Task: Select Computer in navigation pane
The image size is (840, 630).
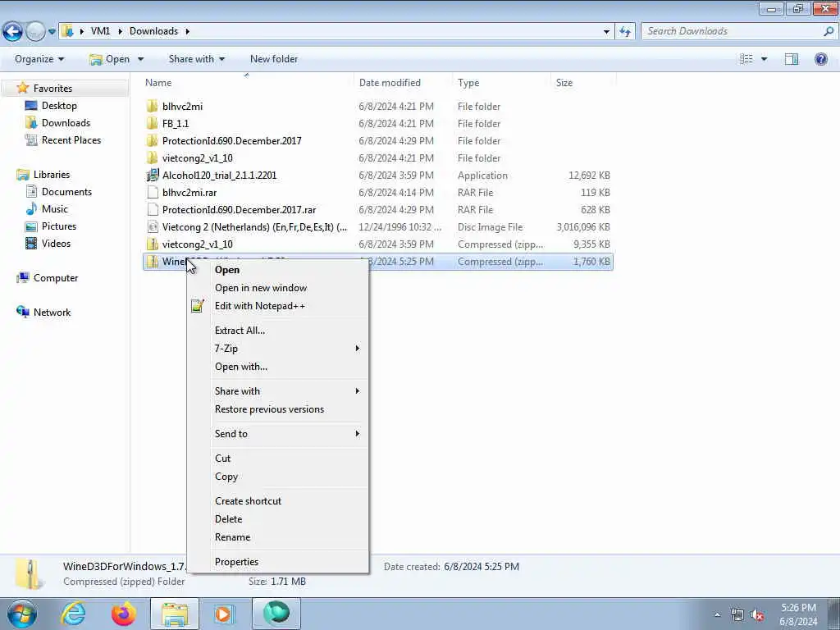Action: point(56,278)
